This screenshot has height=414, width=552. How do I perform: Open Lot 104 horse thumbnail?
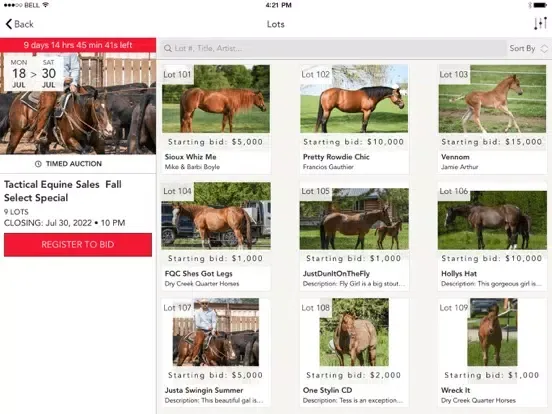point(216,216)
